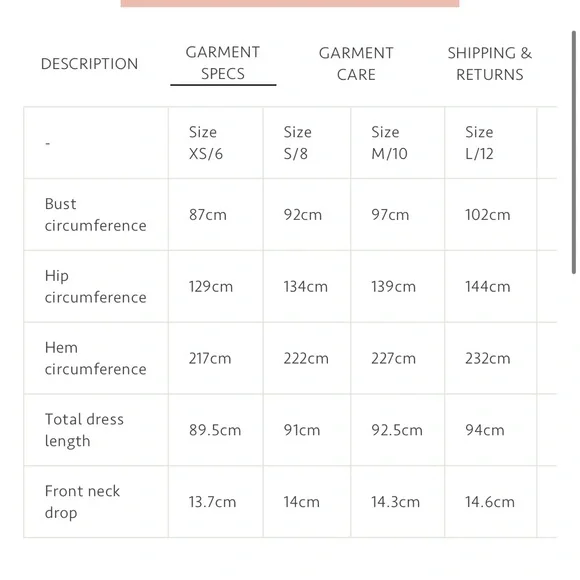The image size is (580, 580).
Task: Switch to the Garment Care tab
Action: tap(356, 64)
